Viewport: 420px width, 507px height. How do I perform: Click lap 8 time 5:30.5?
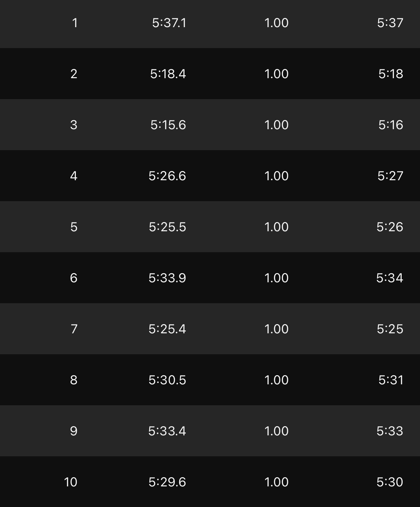tap(167, 380)
